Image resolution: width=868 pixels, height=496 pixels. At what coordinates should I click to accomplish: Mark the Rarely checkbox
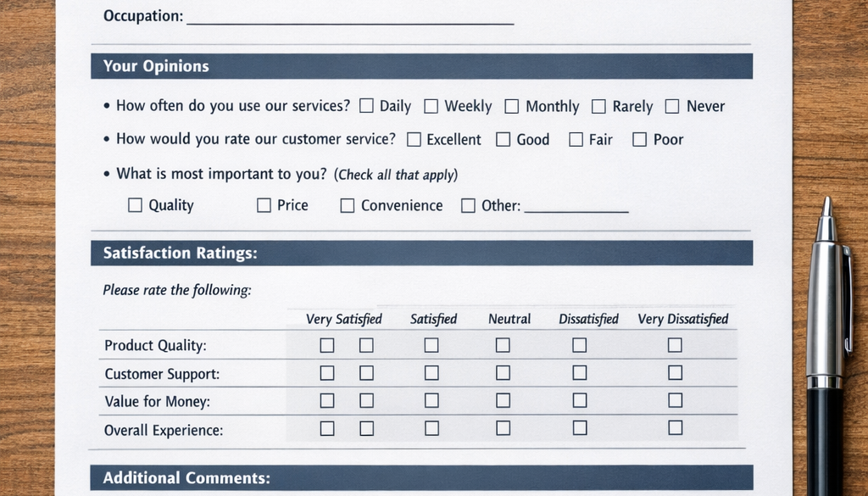coord(598,106)
